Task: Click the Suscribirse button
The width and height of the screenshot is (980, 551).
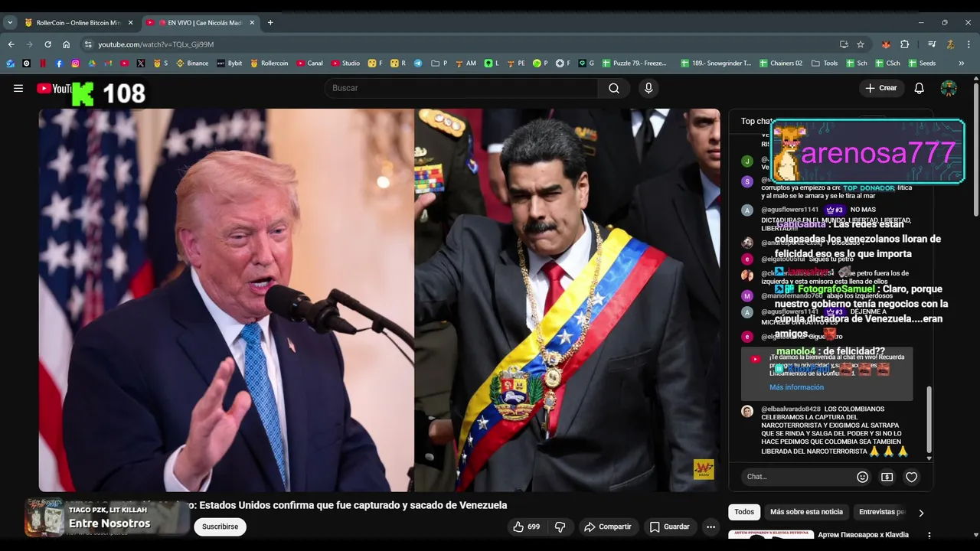Action: coord(220,527)
